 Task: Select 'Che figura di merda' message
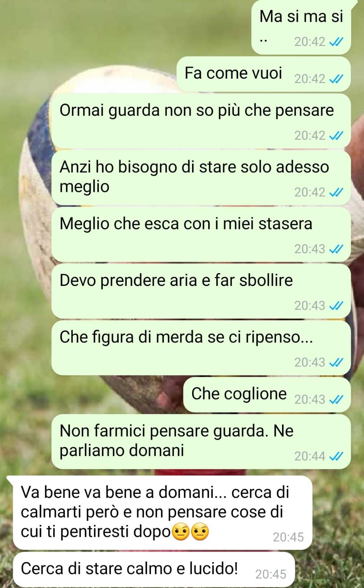201,348
